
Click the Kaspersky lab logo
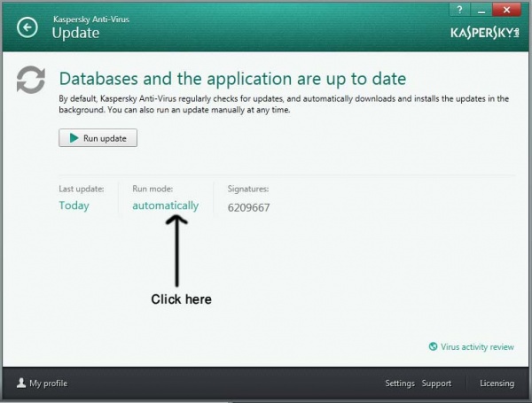(x=484, y=33)
